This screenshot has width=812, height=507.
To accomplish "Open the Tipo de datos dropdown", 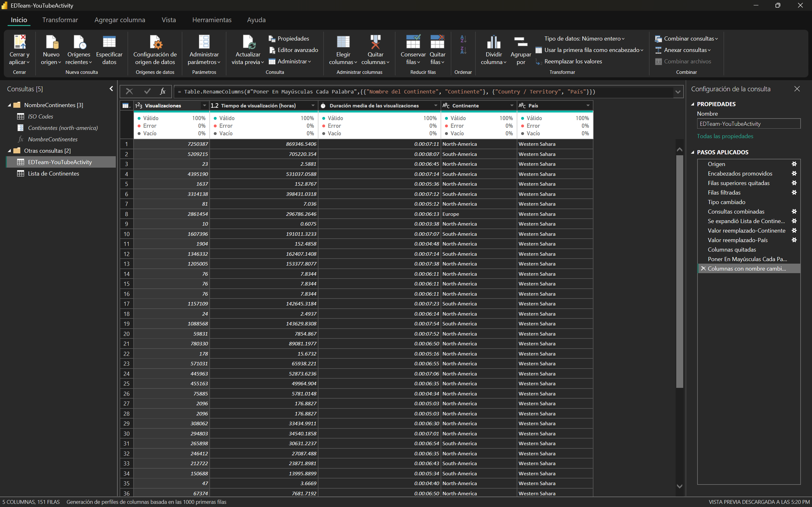I will pos(584,39).
